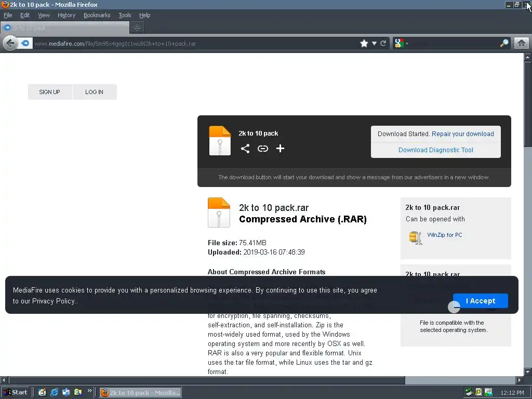The width and height of the screenshot is (532, 399).
Task: Launch Internet Explorer from quick launch
Action: click(54, 392)
